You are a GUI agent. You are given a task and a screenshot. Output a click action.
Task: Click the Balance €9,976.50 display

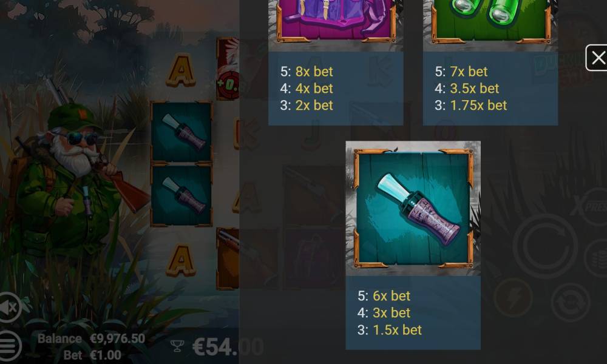92,339
